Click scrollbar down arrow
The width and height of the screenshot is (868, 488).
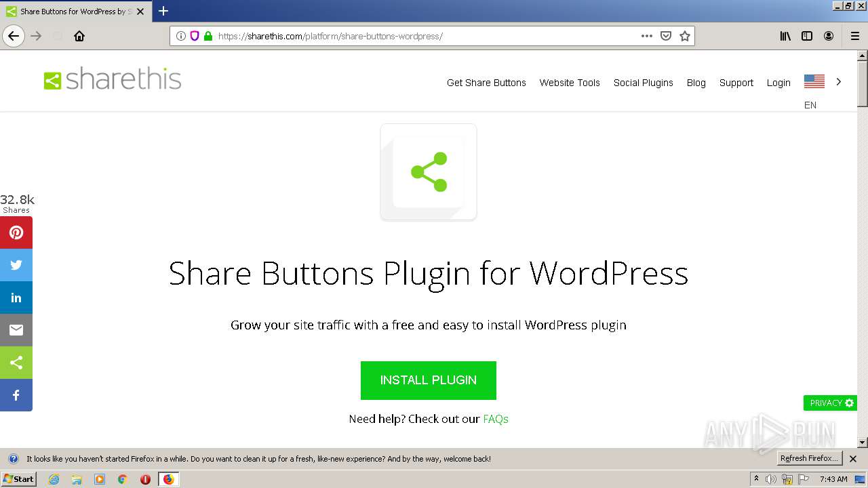pos(863,443)
